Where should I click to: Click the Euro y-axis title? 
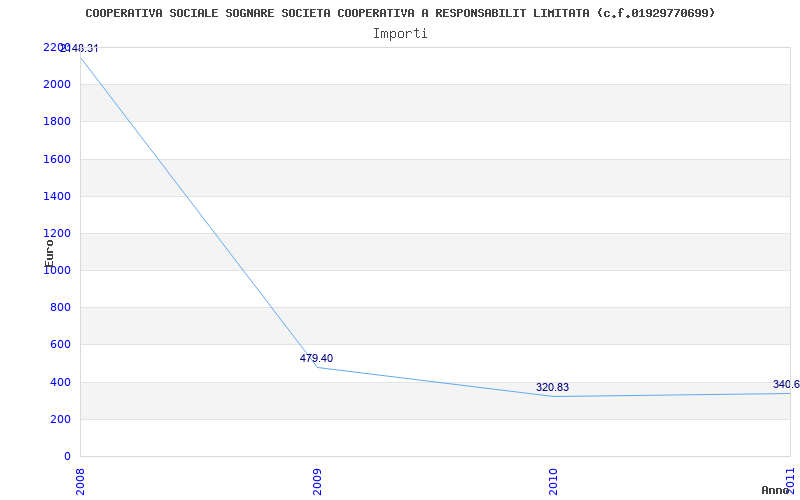pos(49,254)
